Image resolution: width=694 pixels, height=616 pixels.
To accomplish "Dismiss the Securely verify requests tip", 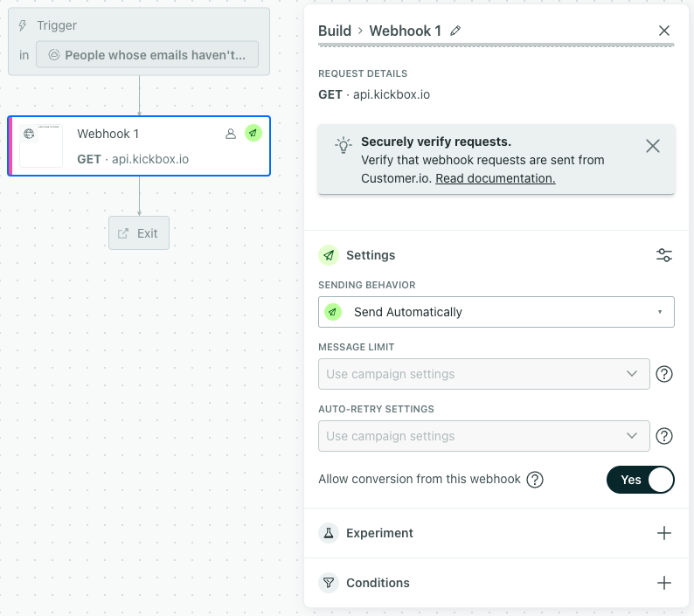I will pos(652,146).
